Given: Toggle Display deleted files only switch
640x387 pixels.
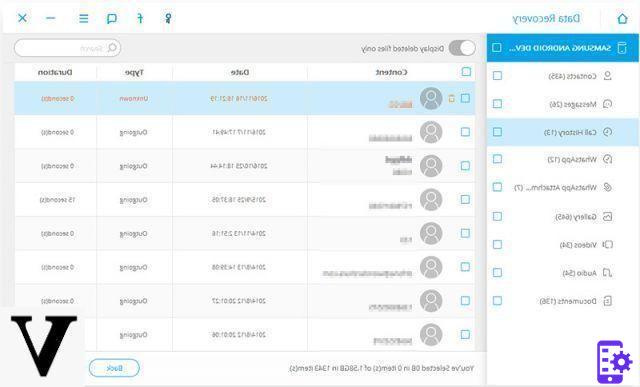Looking at the screenshot, I should coord(462,48).
